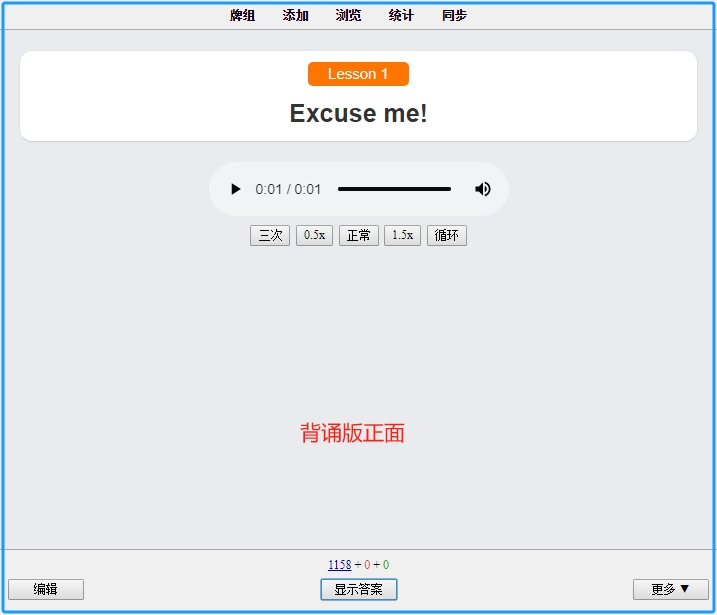This screenshot has width=717, height=615.
Task: Set playback speed to 1.5x
Action: (x=402, y=235)
